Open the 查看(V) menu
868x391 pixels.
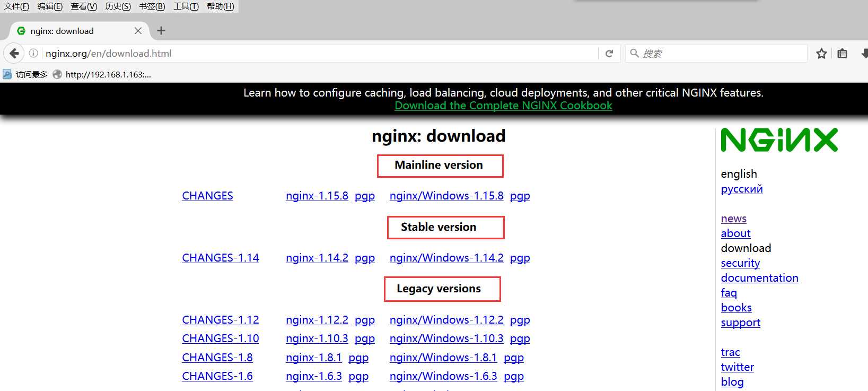point(84,6)
